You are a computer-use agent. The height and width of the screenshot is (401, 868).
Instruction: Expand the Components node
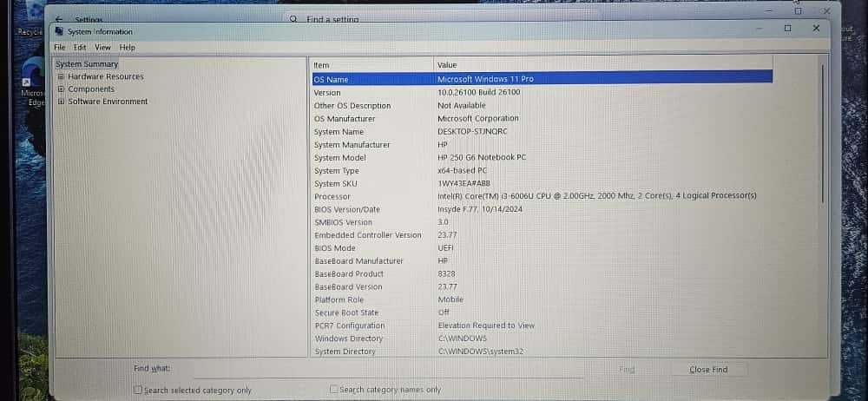[x=61, y=89]
